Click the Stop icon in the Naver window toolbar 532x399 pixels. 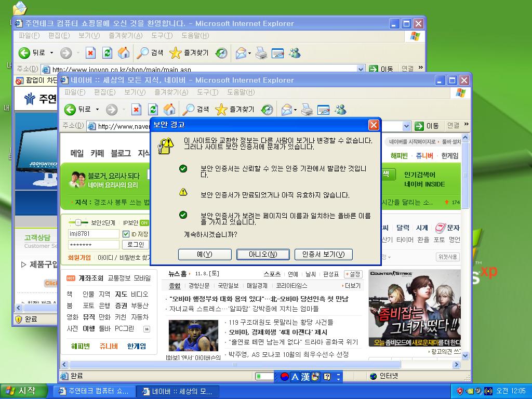point(136,109)
